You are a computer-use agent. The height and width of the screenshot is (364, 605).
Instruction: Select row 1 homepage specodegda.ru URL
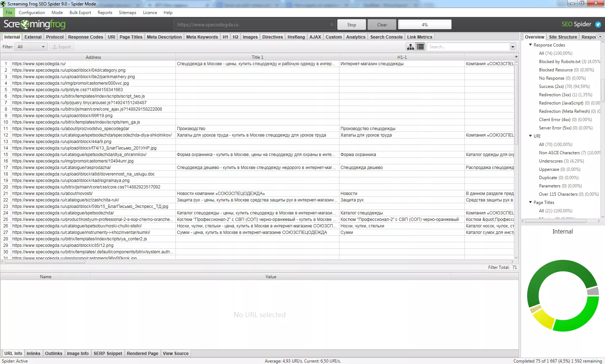pos(258,64)
